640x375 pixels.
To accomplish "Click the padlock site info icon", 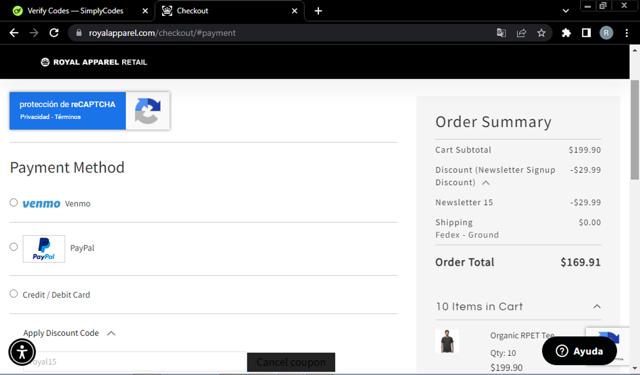I will click(x=79, y=33).
